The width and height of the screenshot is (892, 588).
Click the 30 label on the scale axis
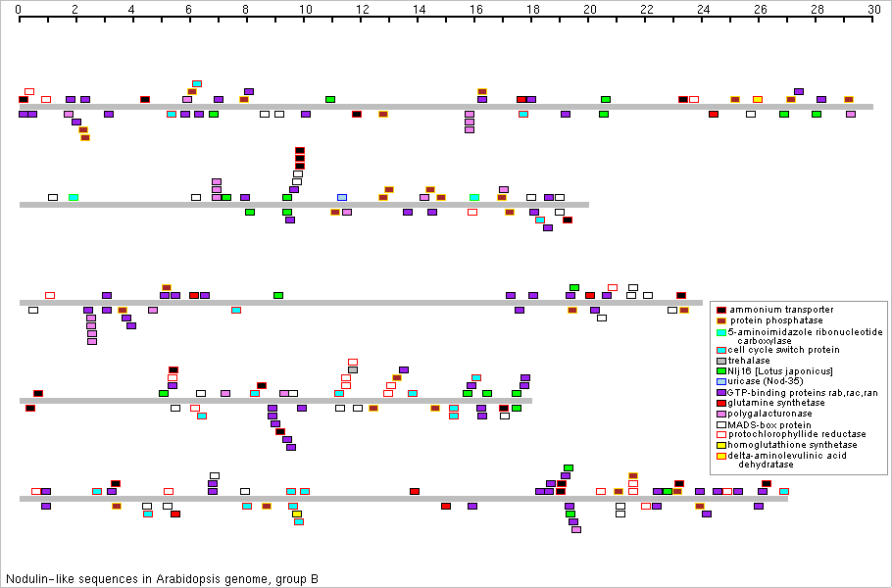point(873,10)
